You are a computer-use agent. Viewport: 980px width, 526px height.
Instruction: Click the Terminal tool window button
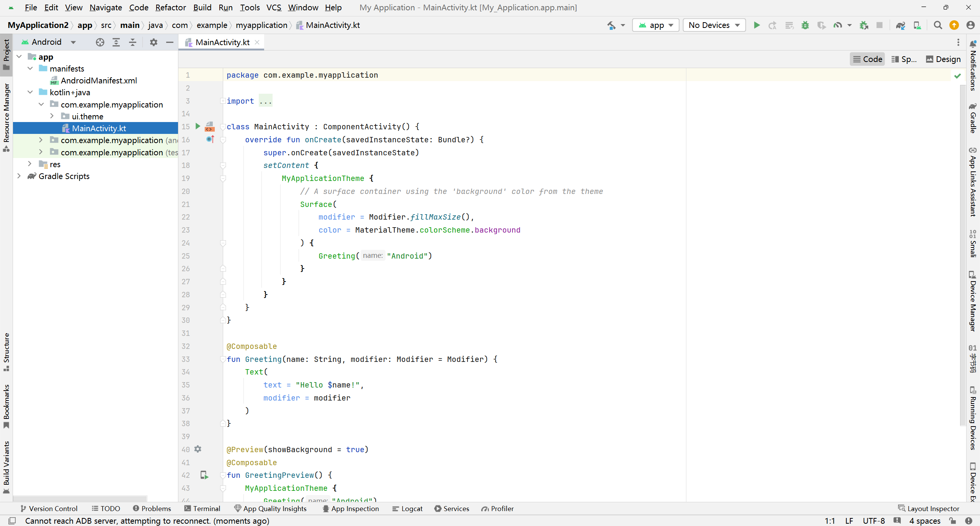point(202,508)
